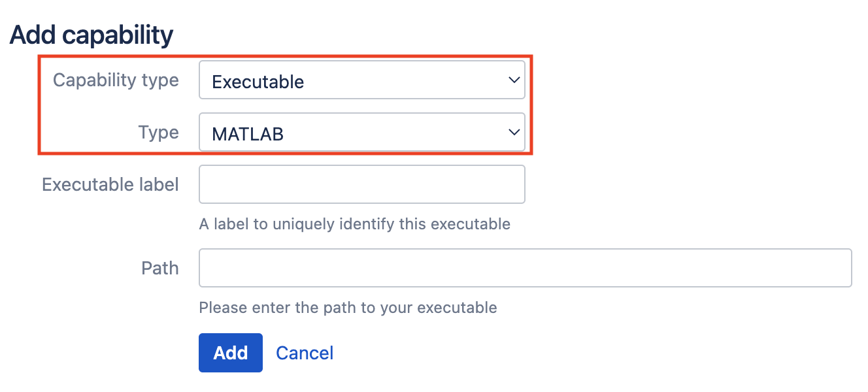Place cursor at Path field's far right end
868x392 pixels.
click(x=843, y=268)
